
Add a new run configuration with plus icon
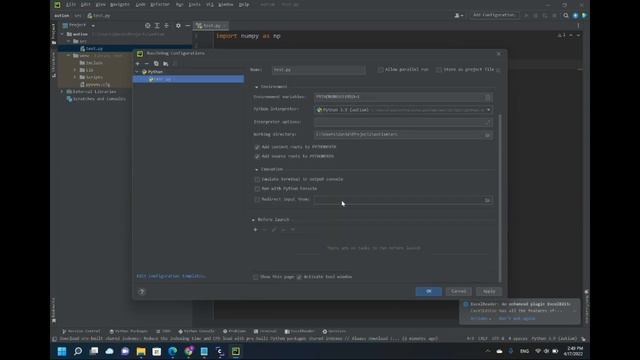click(138, 64)
